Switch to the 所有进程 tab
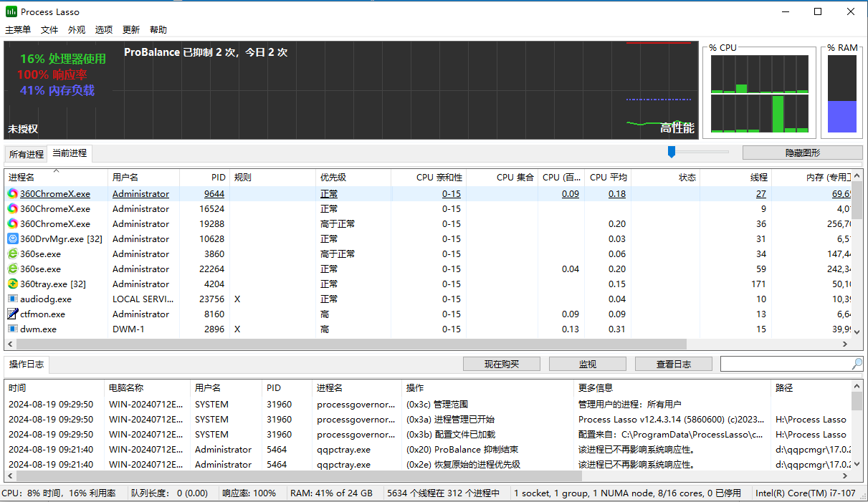The width and height of the screenshot is (868, 502). point(26,153)
